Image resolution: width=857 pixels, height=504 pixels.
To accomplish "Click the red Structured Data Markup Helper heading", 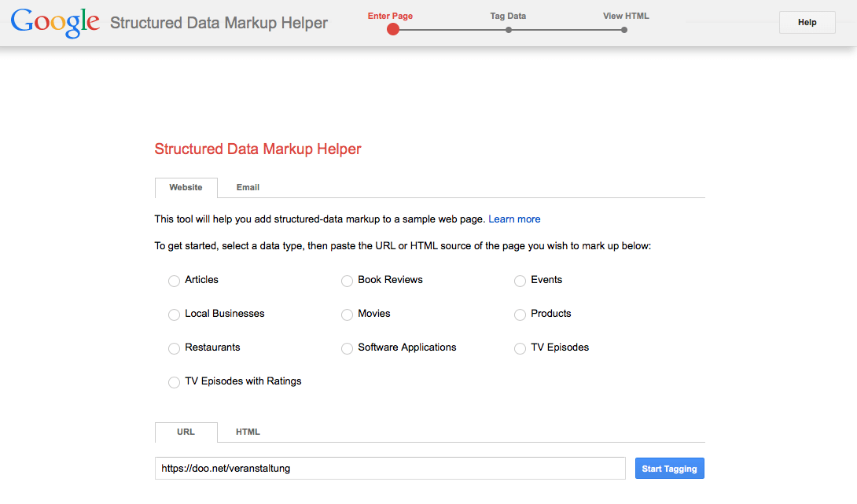I will click(x=257, y=149).
